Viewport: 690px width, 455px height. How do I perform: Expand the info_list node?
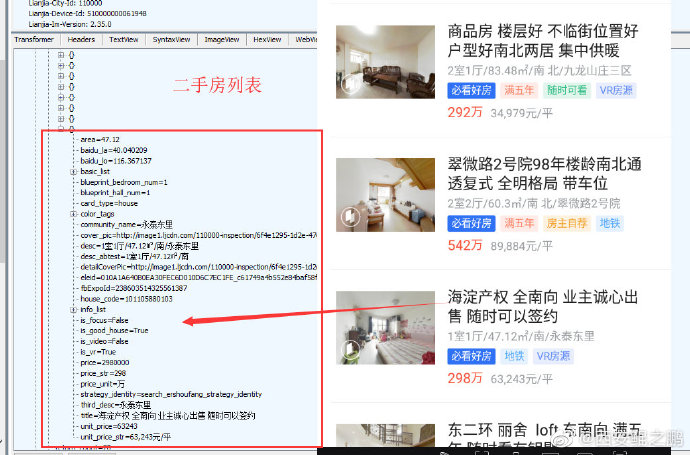(73, 309)
